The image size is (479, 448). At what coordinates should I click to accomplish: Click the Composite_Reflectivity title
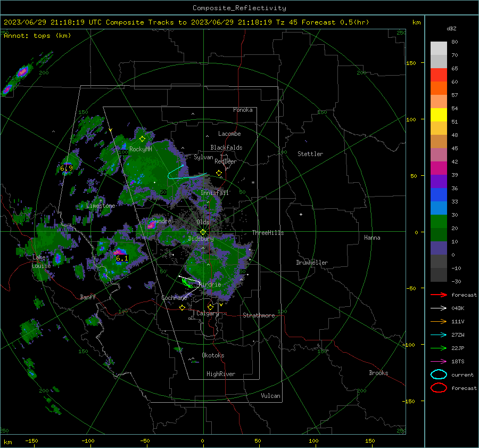point(240,8)
